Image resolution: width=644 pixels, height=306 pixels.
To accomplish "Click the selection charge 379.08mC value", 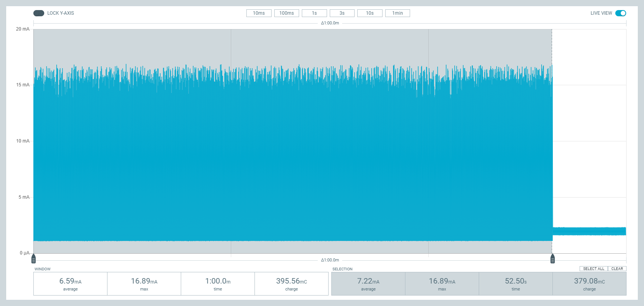I will [589, 281].
